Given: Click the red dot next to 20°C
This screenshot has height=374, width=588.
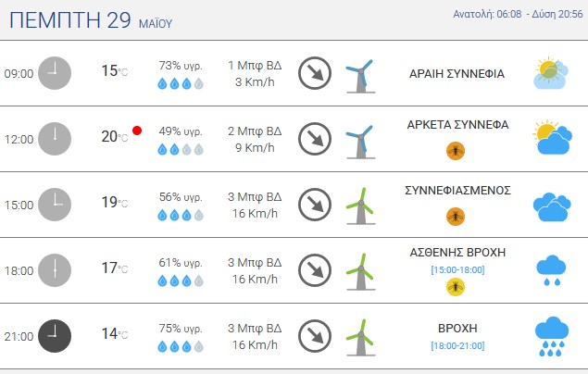Looking at the screenshot, I should (x=137, y=131).
